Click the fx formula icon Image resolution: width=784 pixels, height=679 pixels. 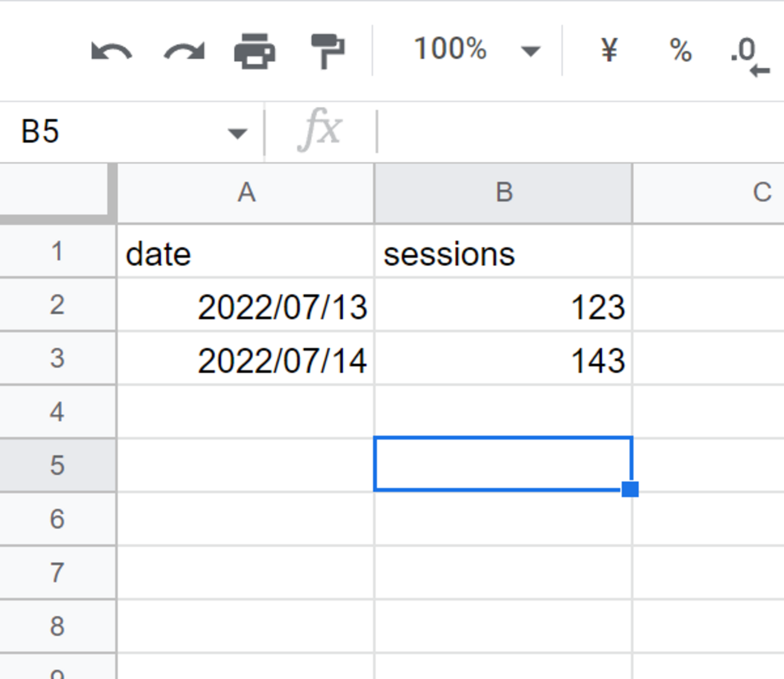[320, 130]
